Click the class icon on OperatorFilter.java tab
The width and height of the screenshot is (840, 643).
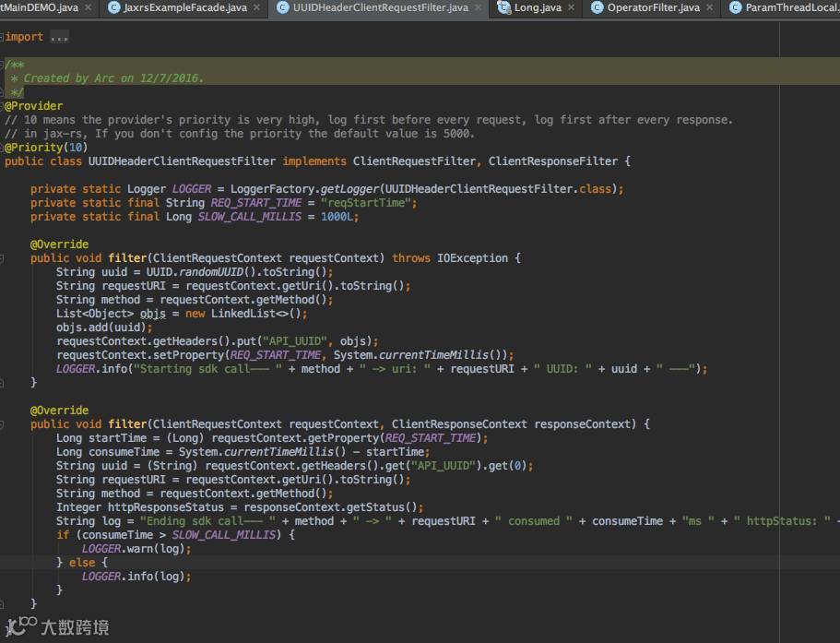(597, 8)
